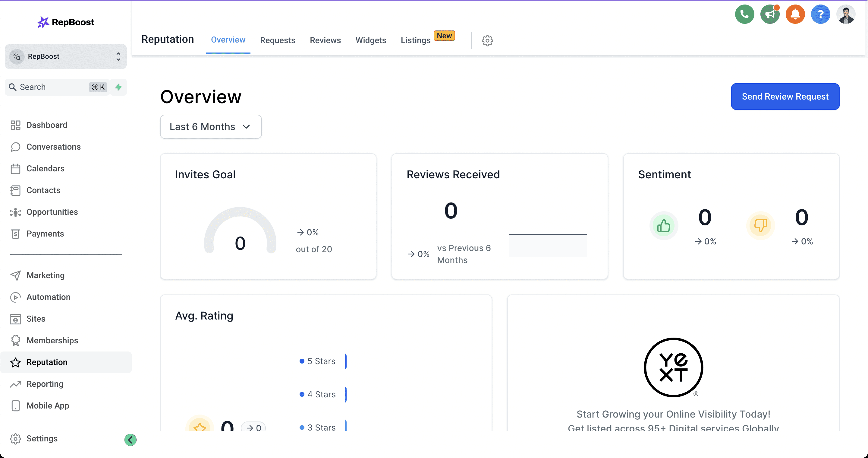Viewport: 868px width, 458px height.
Task: Open the megaphone announcements icon
Action: [770, 14]
